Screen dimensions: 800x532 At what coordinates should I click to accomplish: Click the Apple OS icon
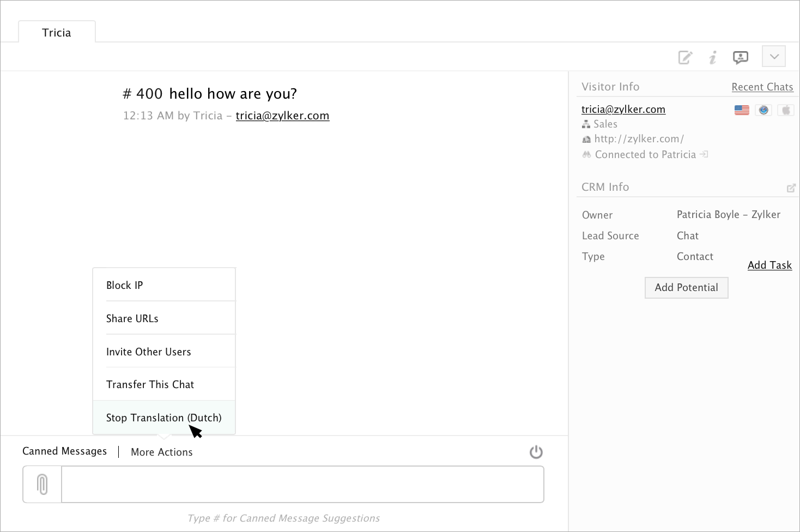coord(785,110)
